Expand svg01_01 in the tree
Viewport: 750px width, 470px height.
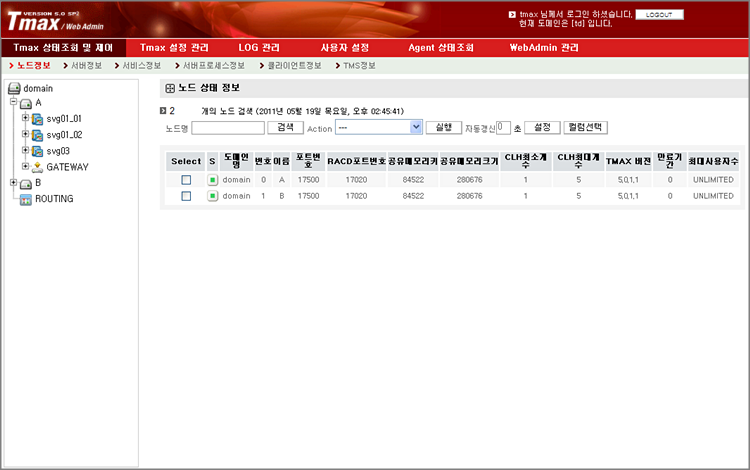(x=25, y=118)
